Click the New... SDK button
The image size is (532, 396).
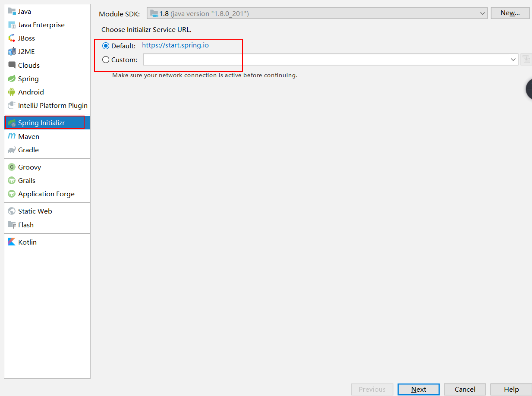coord(510,13)
